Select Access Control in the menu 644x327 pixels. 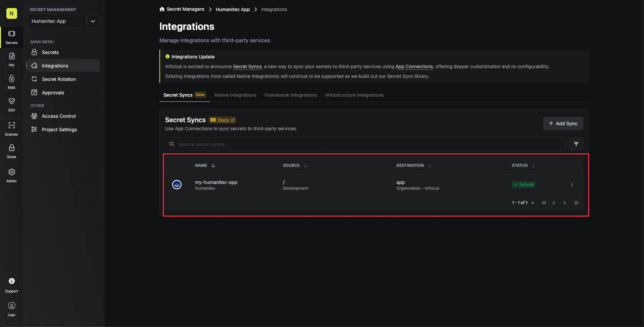tap(63, 116)
